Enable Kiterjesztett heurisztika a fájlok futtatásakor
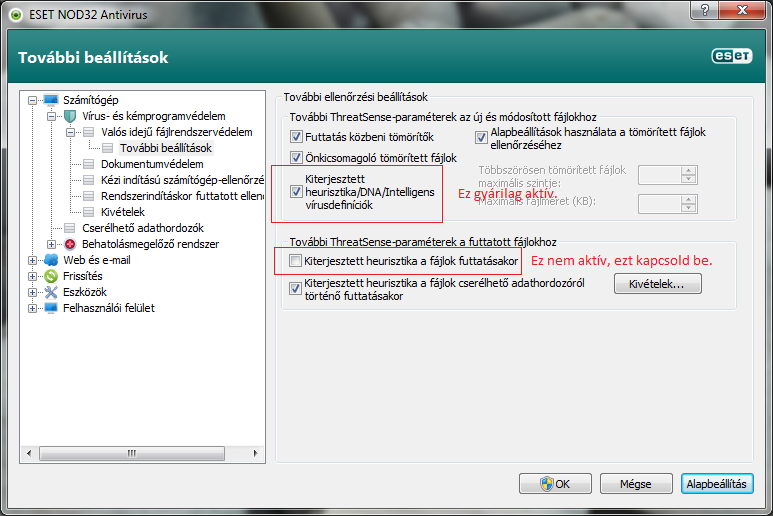Screen dimensions: 773x516 pyautogui.click(x=295, y=261)
